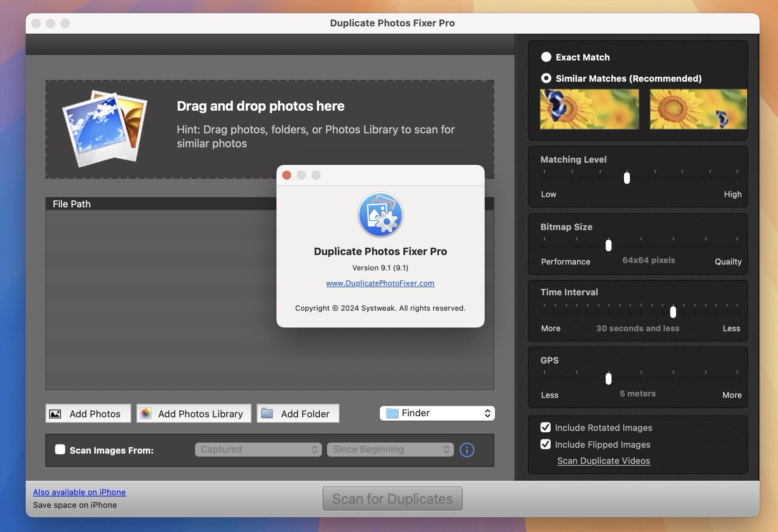Viewport: 778px width, 532px height.
Task: Open the Finder location dropdown
Action: coord(437,413)
